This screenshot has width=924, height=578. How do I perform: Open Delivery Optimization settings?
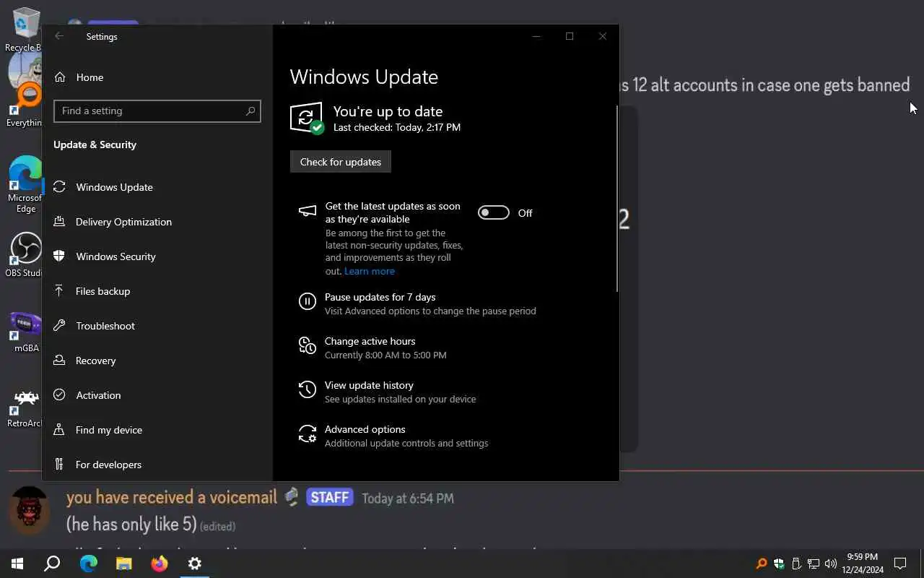click(157, 222)
